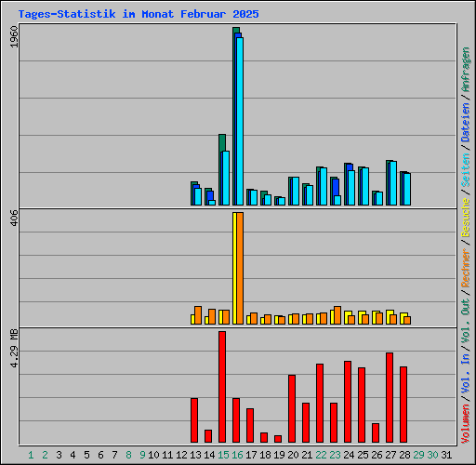Click day '13' on the x-axis
Screen dimensions: 476x465
point(195,455)
